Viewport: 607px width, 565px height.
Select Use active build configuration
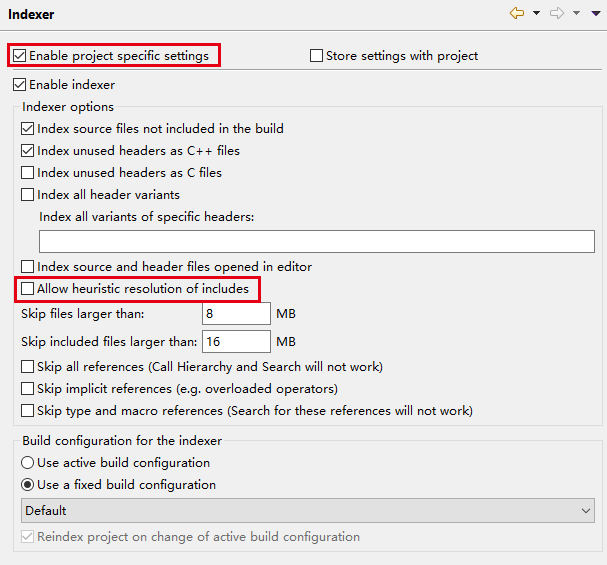point(28,463)
